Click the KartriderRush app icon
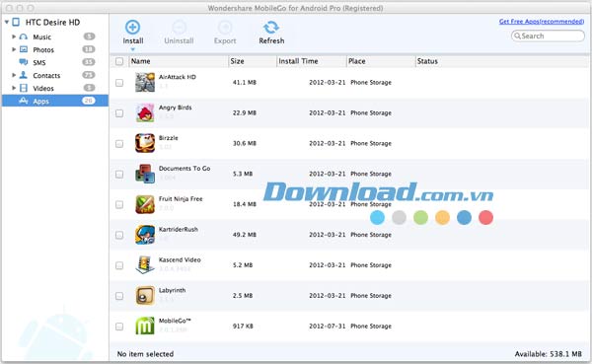The width and height of the screenshot is (592, 364). pos(145,235)
